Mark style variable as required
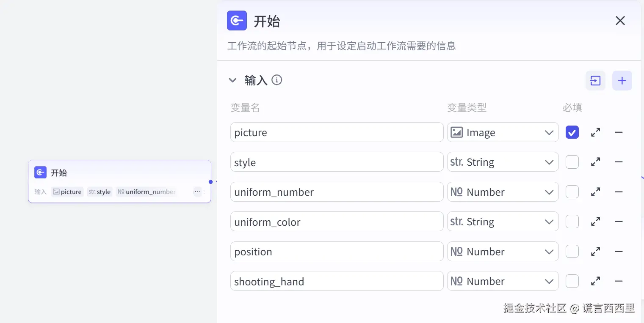 click(x=572, y=162)
